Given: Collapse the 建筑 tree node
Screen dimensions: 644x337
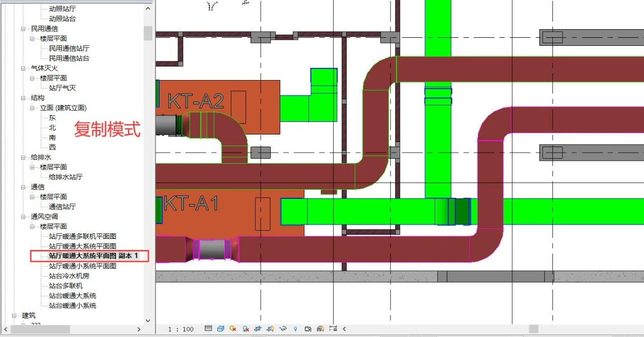Looking at the screenshot, I should (14, 315).
